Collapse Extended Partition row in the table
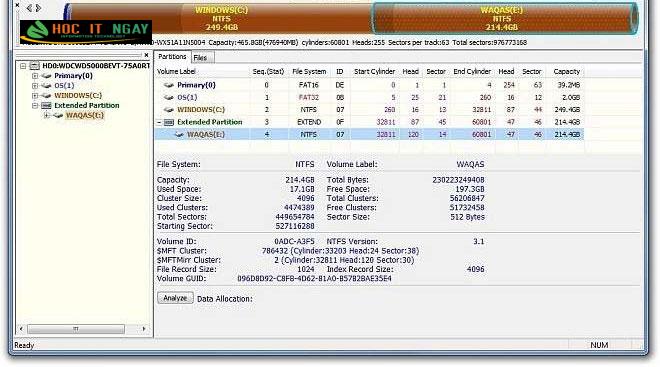660x367 pixels. pos(159,122)
